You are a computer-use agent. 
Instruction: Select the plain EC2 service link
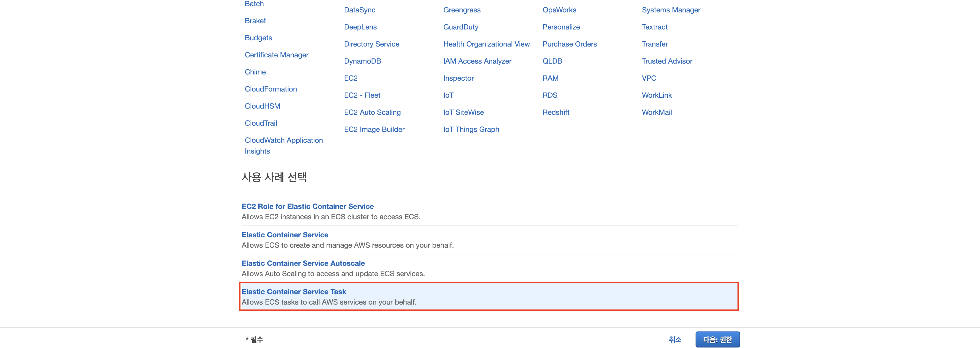[x=351, y=79]
